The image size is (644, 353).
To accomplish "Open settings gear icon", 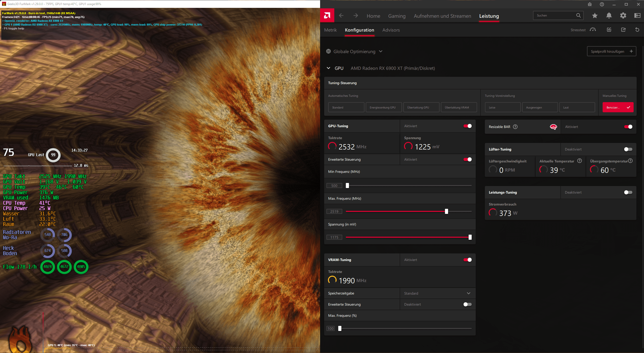I will pyautogui.click(x=623, y=16).
